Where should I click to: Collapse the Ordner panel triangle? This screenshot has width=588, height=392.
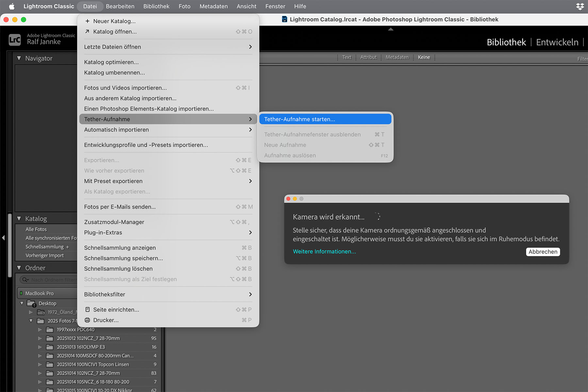[19, 268]
